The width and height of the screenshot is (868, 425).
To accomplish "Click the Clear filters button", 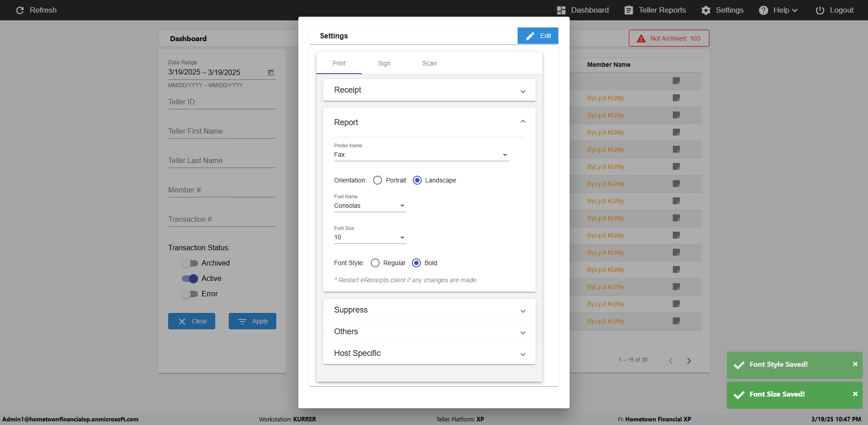I will [192, 321].
